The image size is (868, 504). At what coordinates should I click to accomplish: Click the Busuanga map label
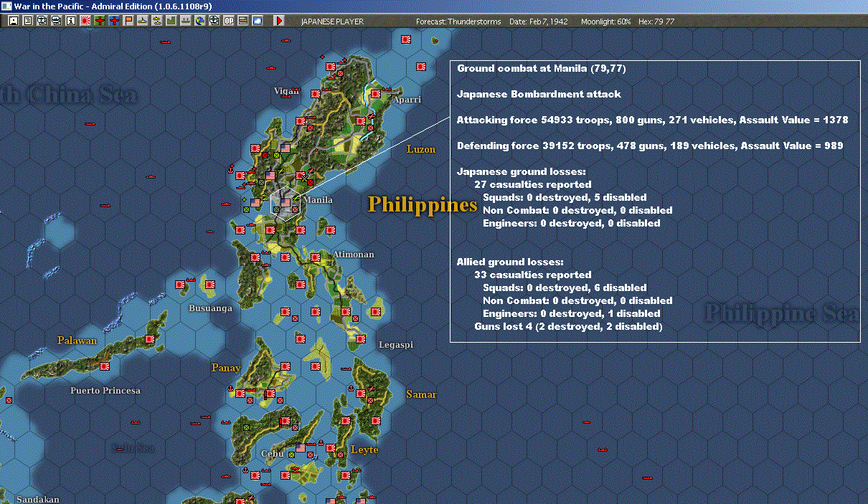click(x=210, y=308)
